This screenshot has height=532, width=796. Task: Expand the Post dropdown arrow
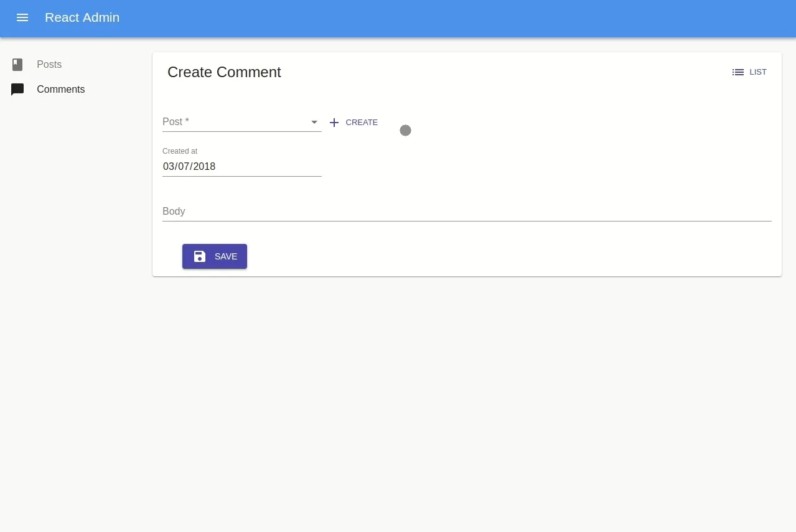point(314,122)
